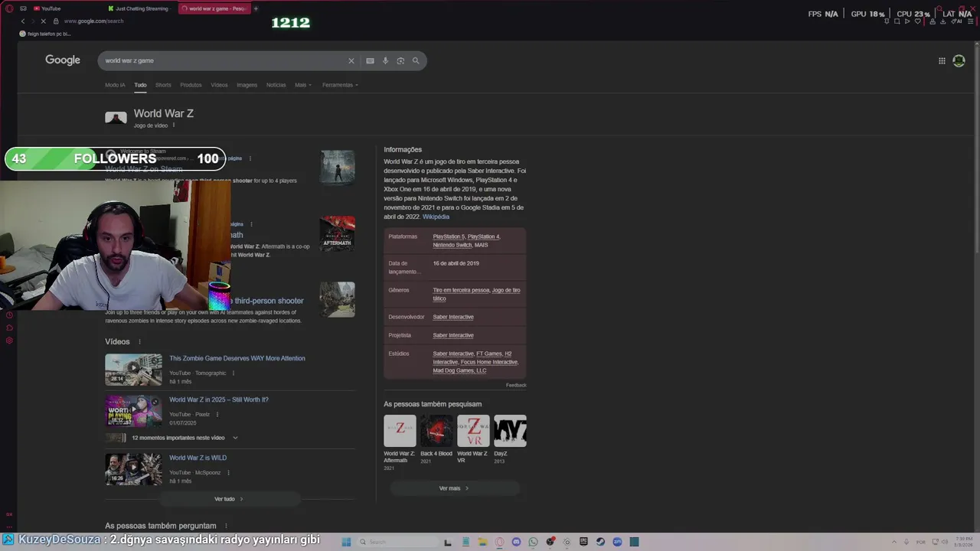Open Opera easy setup sliders icon
Viewport: 980px width, 551px height.
tap(971, 21)
